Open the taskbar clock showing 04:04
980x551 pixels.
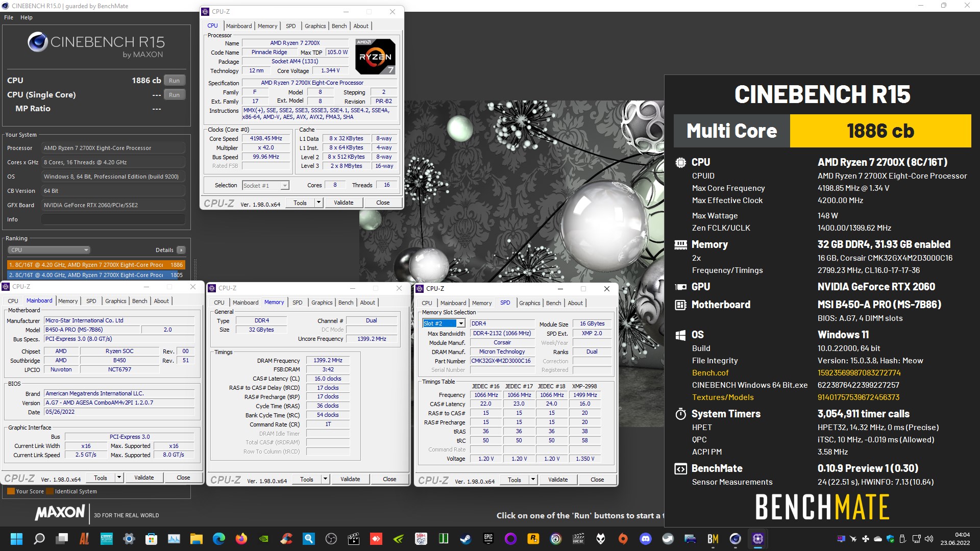(955, 539)
